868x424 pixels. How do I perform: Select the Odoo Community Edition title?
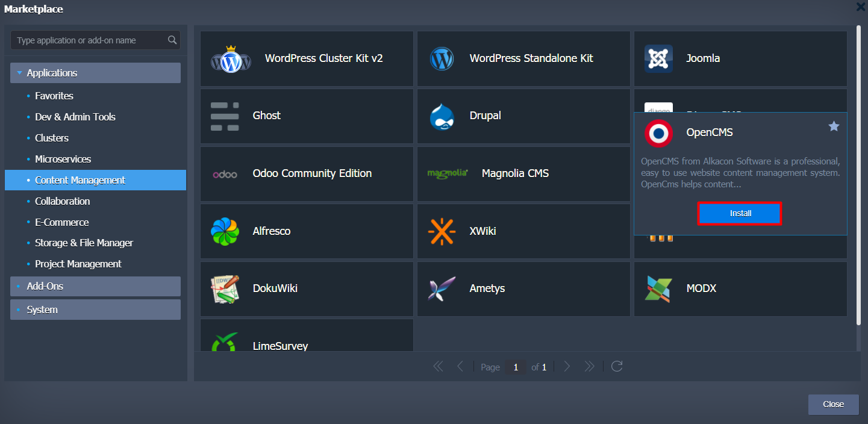(313, 173)
